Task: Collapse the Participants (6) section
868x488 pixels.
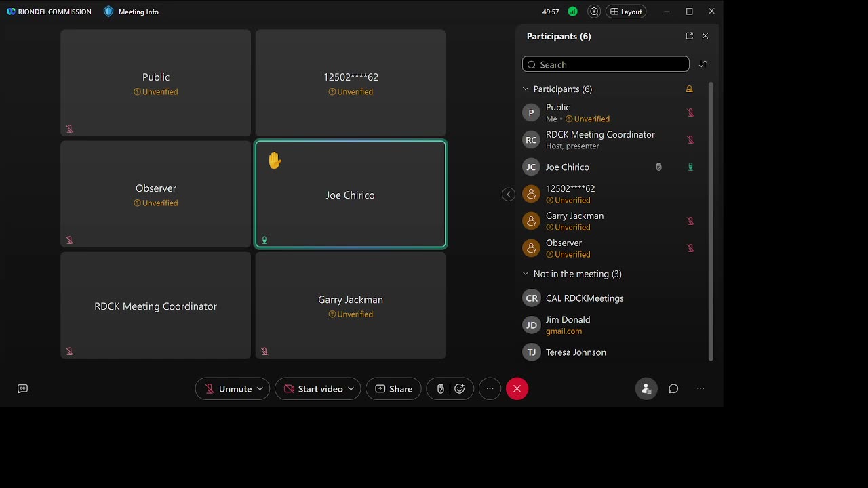Action: pos(526,89)
